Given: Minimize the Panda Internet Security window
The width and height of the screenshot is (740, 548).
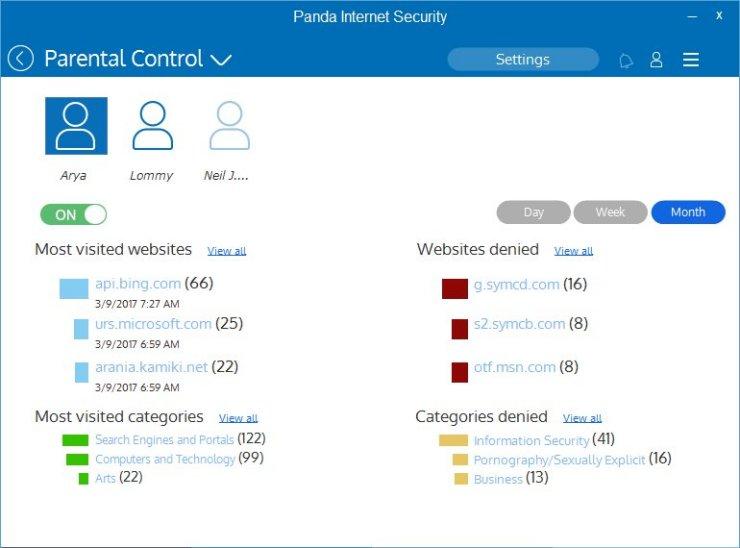Looking at the screenshot, I should point(692,17).
